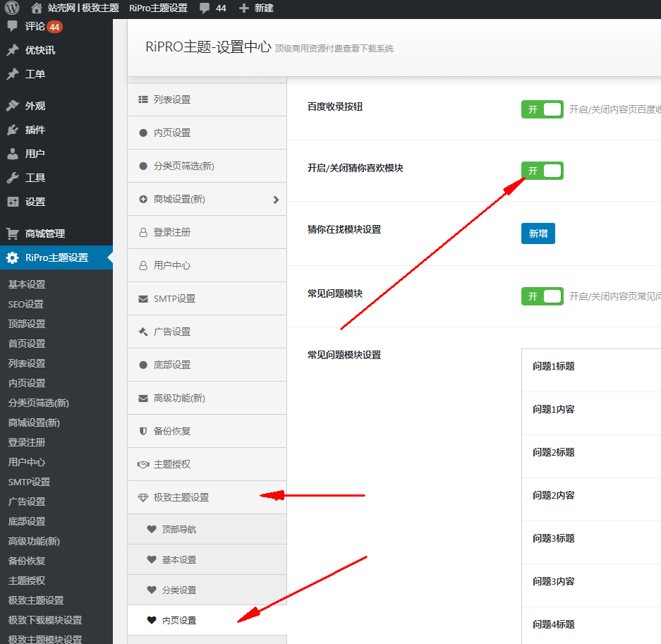
Task: Open 基本设置 in left sidebar submenu
Action: tap(27, 284)
